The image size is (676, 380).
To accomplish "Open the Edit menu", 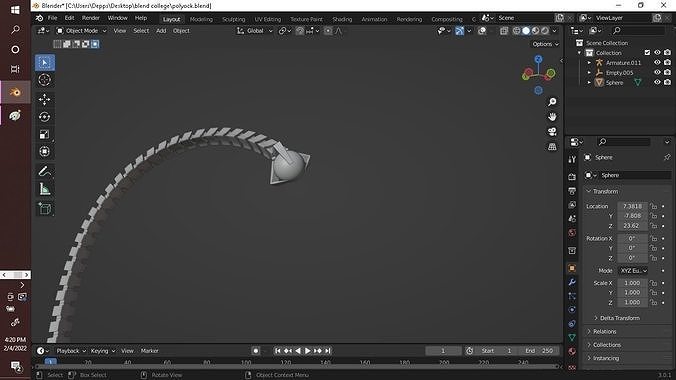I will tap(69, 18).
